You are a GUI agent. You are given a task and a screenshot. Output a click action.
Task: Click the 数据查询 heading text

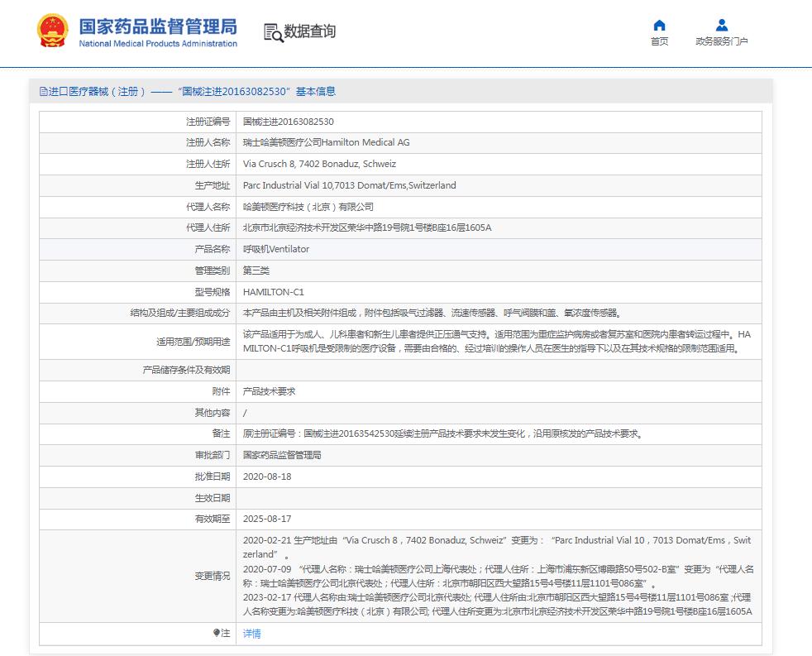coord(310,32)
